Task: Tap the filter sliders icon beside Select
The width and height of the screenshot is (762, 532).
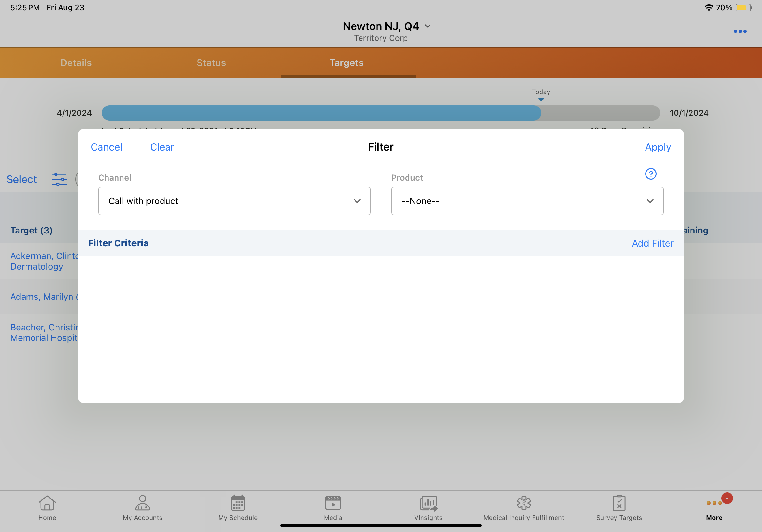Action: (59, 179)
